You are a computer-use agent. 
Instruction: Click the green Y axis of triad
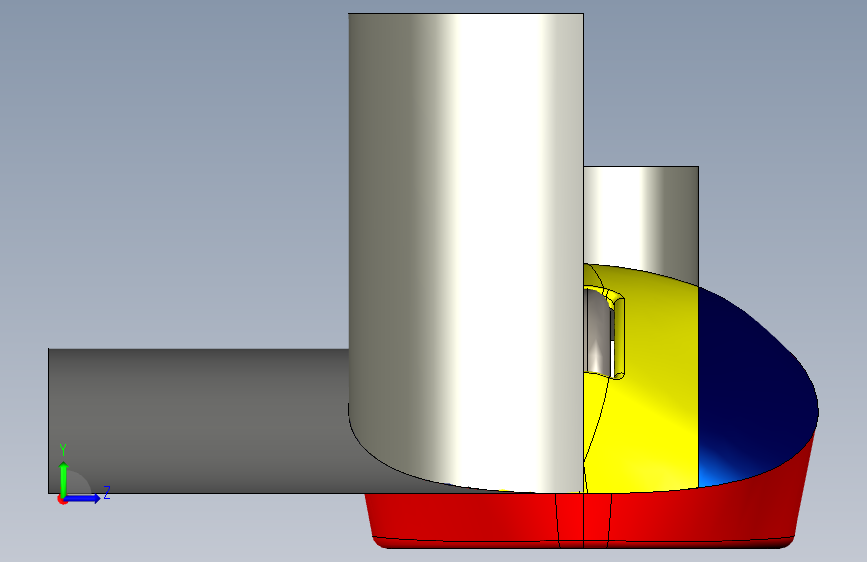[64, 480]
